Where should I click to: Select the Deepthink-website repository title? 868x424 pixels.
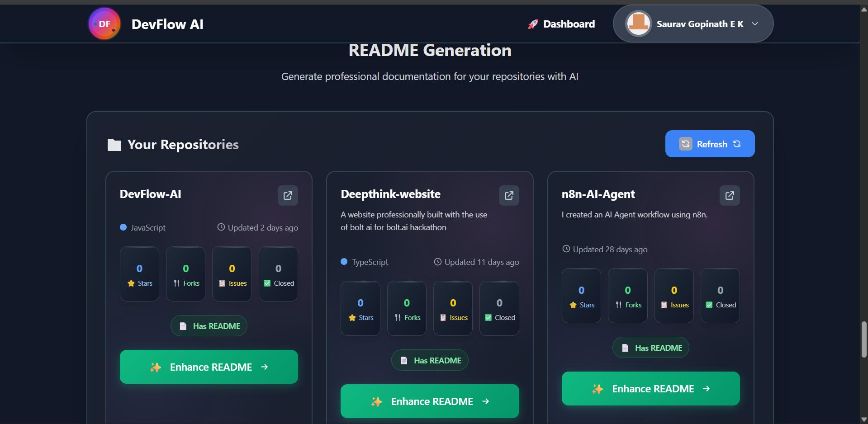(x=391, y=194)
